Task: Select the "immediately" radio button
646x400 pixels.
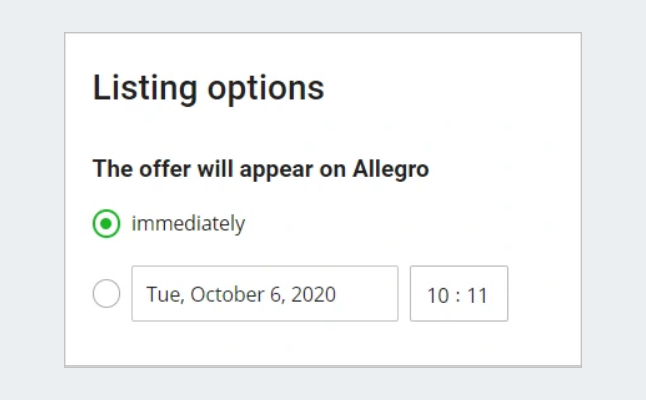Action: pos(107,223)
